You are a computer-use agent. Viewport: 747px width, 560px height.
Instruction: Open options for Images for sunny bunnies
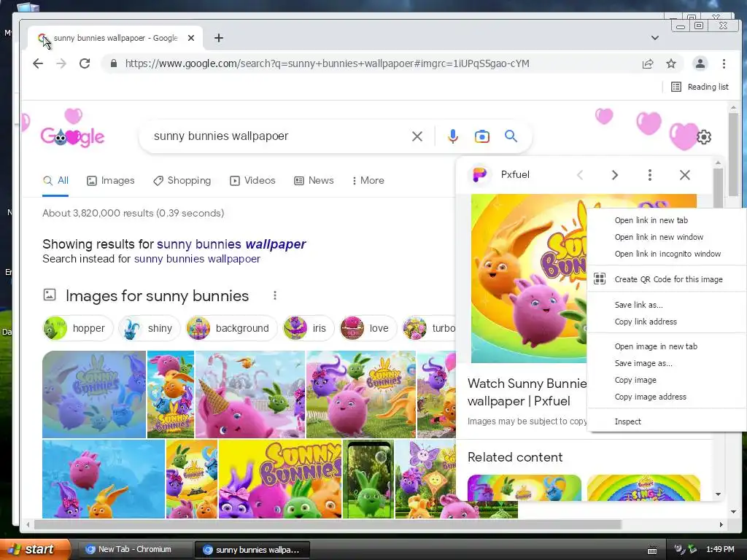(x=275, y=296)
